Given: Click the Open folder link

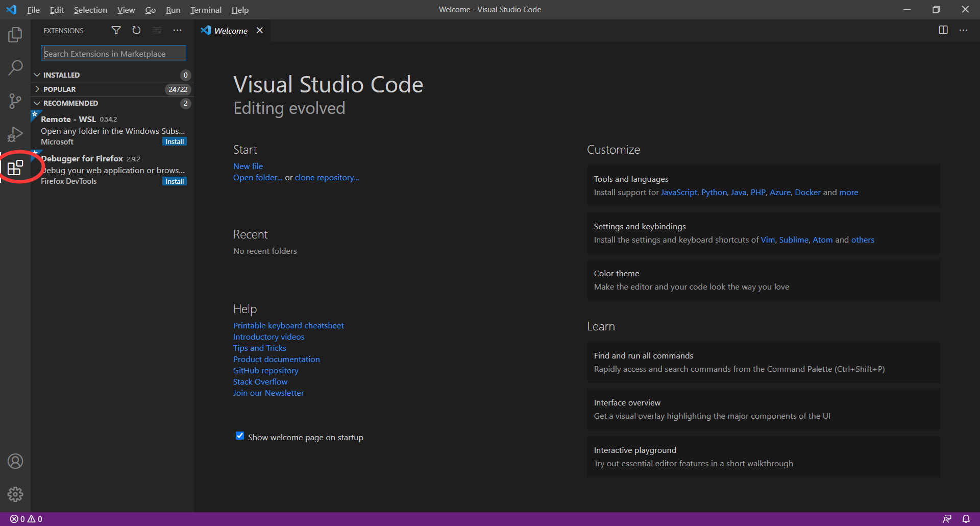Looking at the screenshot, I should pos(258,177).
